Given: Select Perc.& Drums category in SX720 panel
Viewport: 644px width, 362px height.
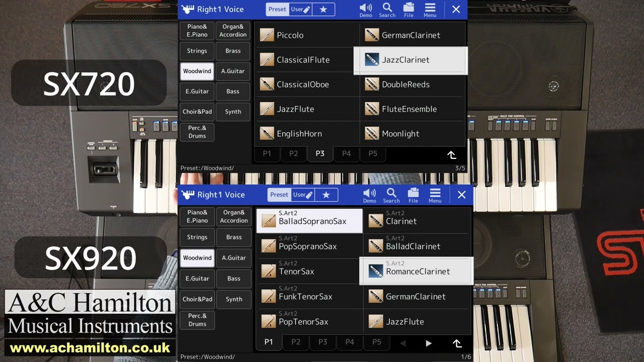Looking at the screenshot, I should pyautogui.click(x=197, y=132).
